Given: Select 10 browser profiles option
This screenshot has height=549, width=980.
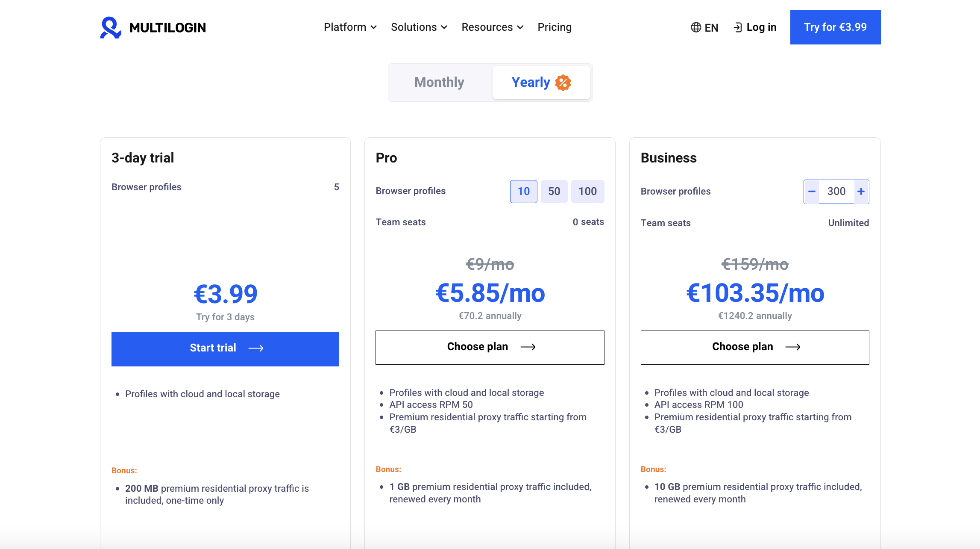Looking at the screenshot, I should 523,191.
